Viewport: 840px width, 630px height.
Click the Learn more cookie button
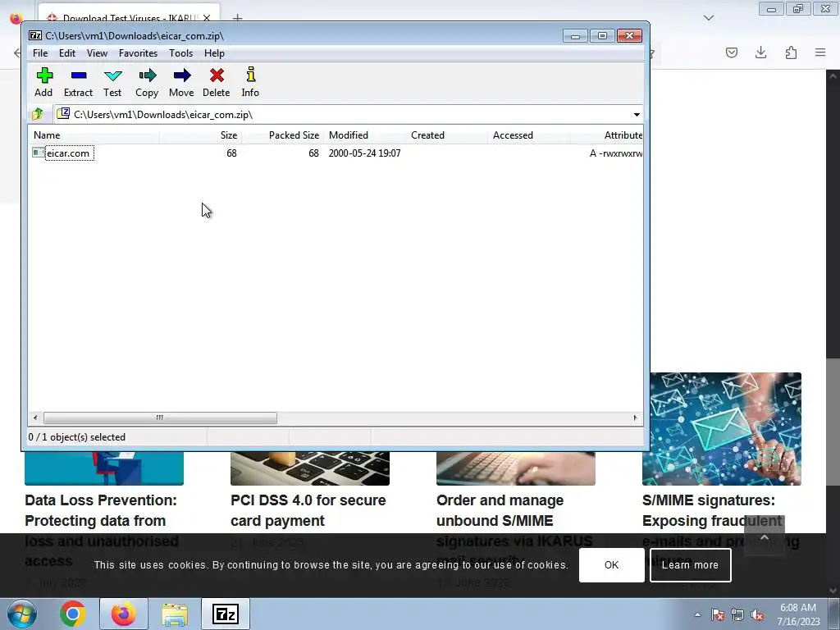(690, 564)
